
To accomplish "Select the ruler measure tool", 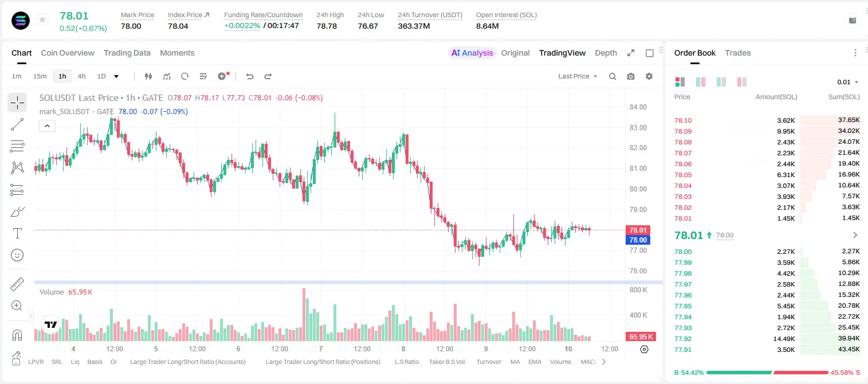I will (x=17, y=284).
